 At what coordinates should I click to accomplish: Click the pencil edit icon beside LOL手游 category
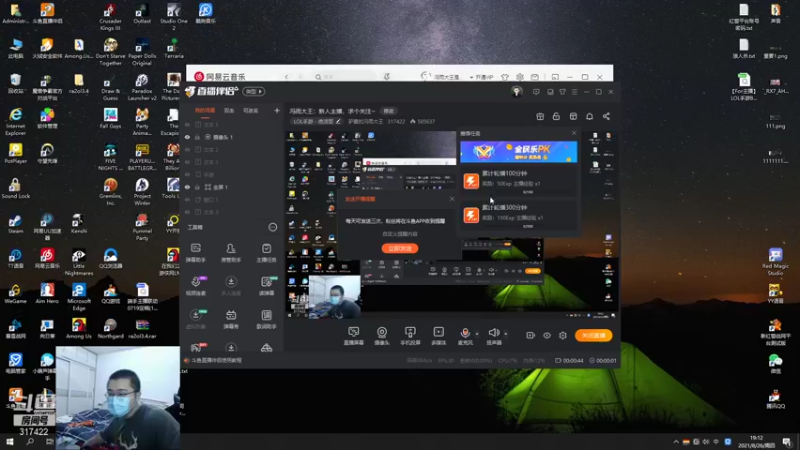(x=338, y=121)
